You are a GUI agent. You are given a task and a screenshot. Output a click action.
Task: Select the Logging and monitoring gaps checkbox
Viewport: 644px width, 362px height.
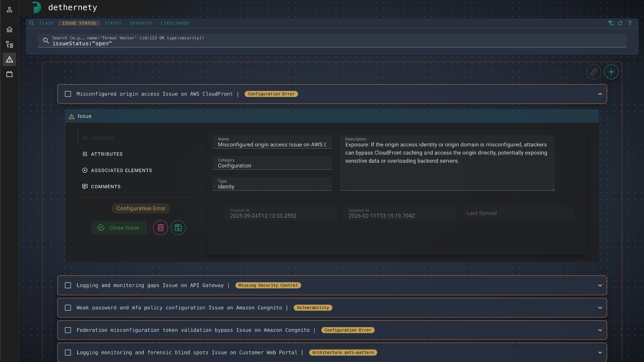tap(67, 285)
